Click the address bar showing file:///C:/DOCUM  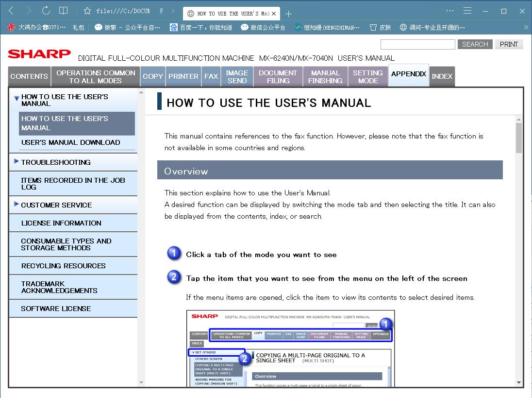[x=123, y=11]
